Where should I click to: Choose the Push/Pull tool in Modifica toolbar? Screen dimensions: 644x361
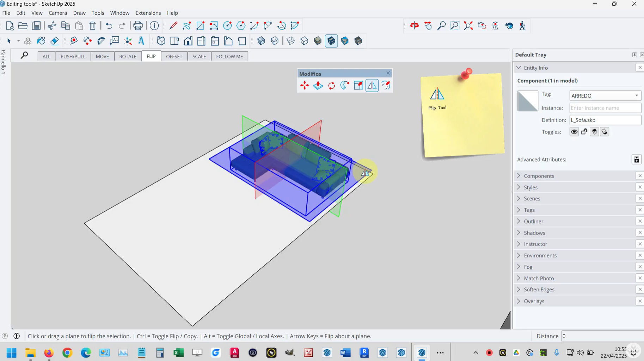(x=318, y=86)
